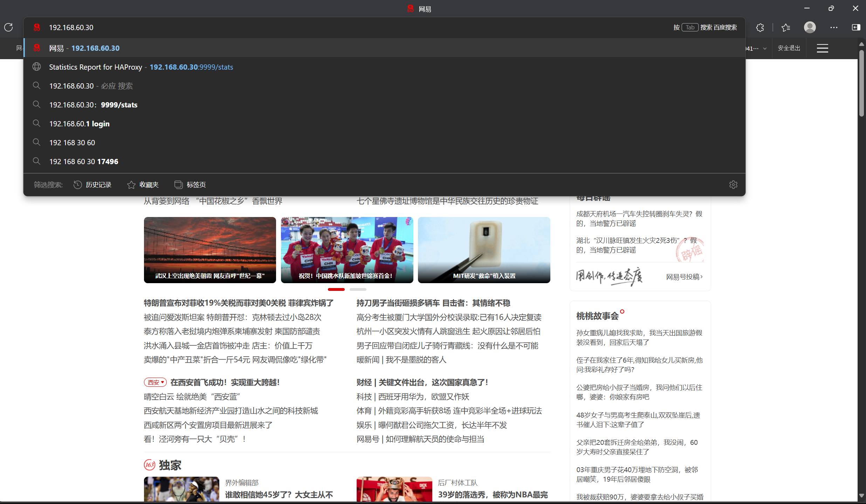The height and width of the screenshot is (504, 866).
Task: Open 娱乐 | 曝何猷君公司拖欠工资
Action: click(x=432, y=425)
